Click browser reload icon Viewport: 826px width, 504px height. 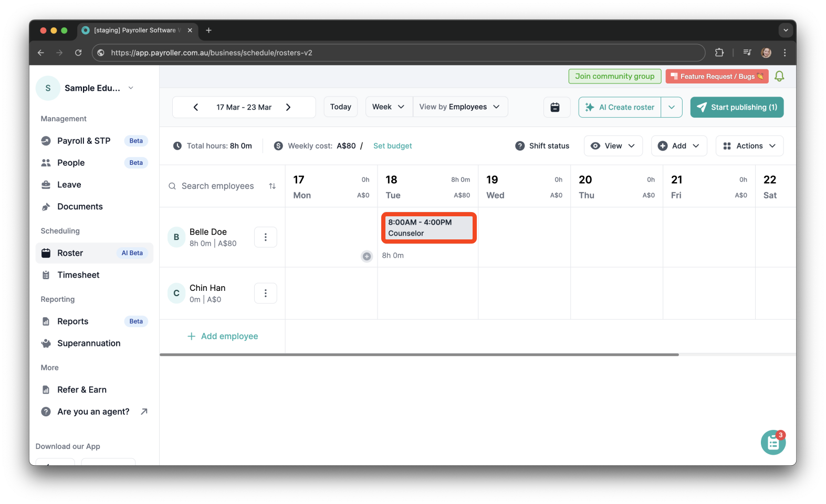(x=78, y=52)
